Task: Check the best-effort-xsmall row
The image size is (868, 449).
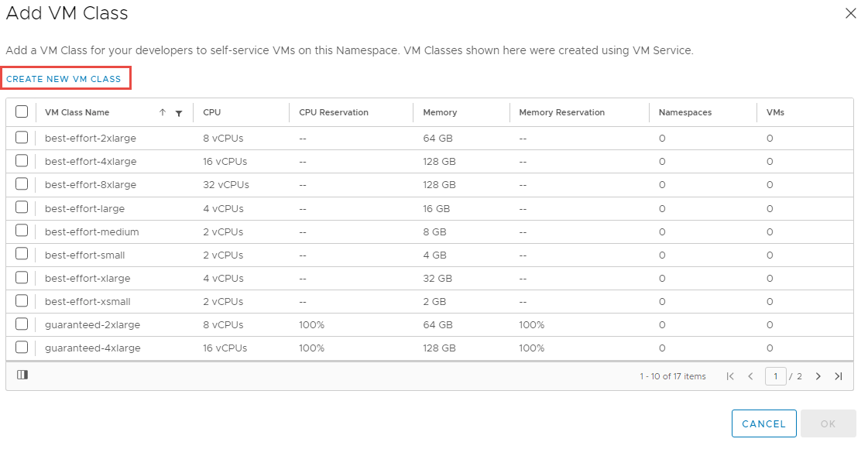Action: click(22, 300)
